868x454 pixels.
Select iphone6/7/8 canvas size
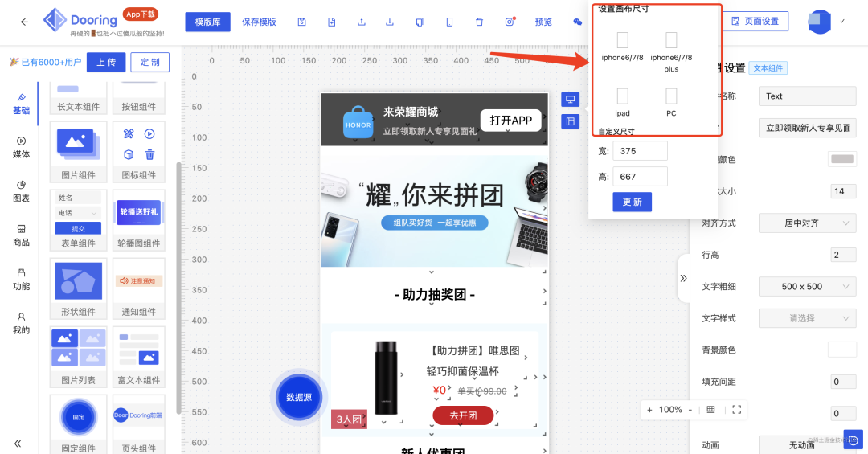point(622,47)
